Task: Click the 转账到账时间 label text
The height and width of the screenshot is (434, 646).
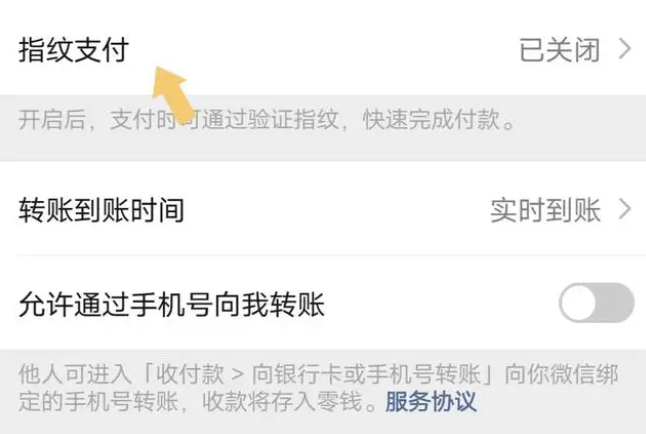Action: click(x=101, y=210)
